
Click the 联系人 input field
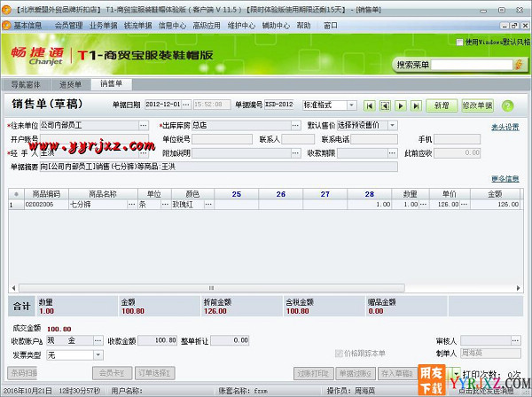tap(298, 139)
